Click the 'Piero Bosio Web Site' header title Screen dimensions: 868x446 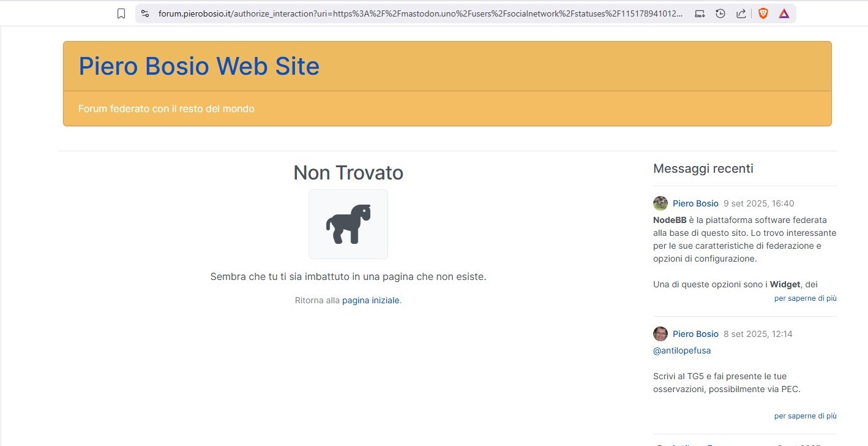pyautogui.click(x=198, y=66)
